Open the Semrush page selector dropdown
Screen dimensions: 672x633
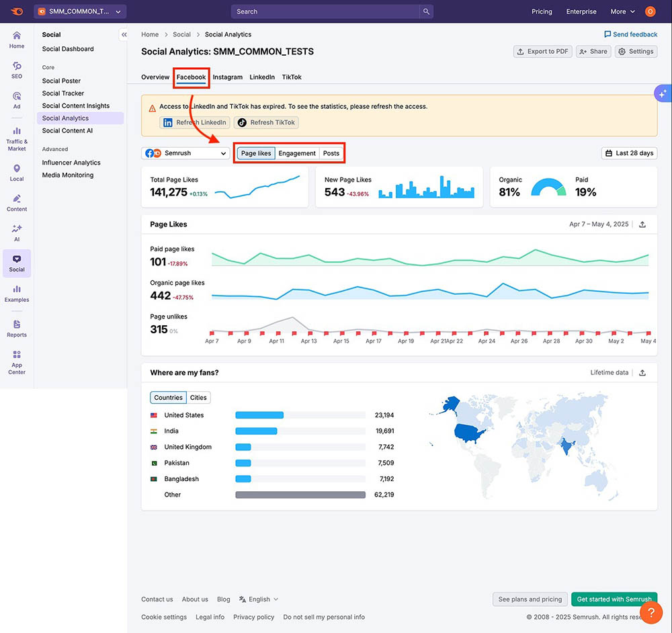[186, 153]
